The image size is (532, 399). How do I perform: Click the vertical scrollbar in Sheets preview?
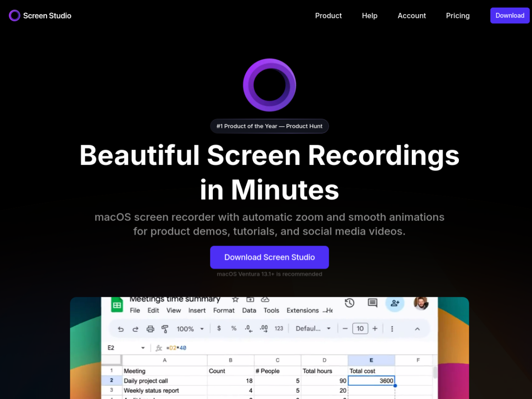pyautogui.click(x=435, y=372)
